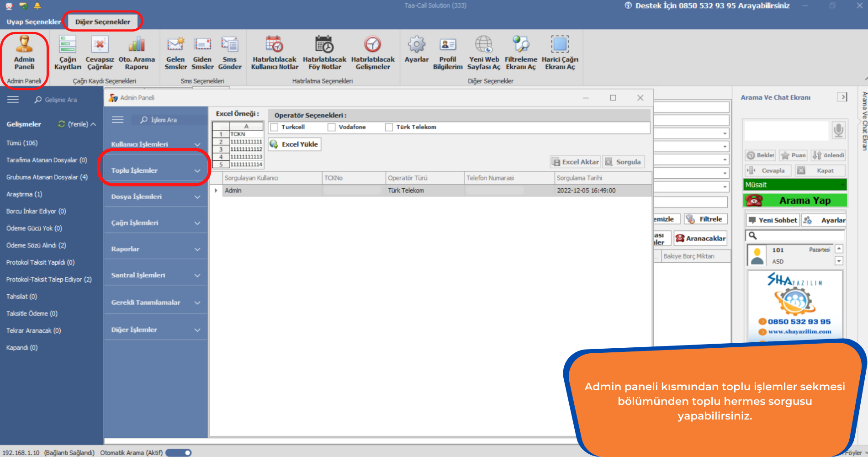
Task: Click the chat search magnifier icon
Action: click(x=752, y=235)
